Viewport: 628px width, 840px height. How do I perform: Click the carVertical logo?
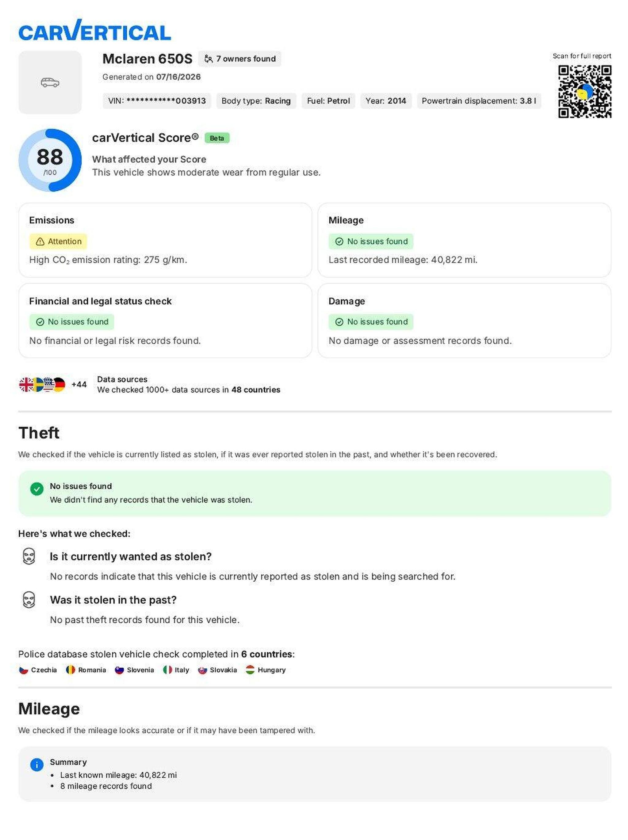pos(95,30)
